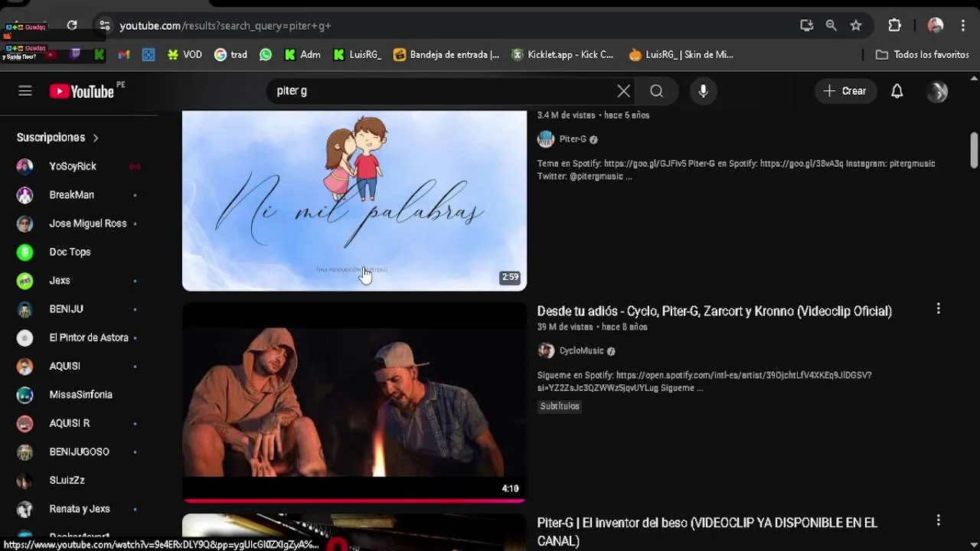
Task: Open the Chrome three-dot menu
Action: pyautogui.click(x=962, y=25)
